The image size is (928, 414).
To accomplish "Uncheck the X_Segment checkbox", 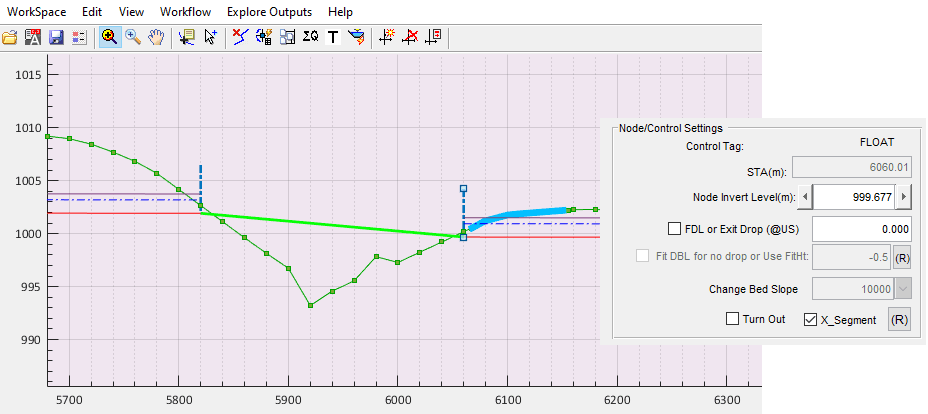I will click(810, 320).
